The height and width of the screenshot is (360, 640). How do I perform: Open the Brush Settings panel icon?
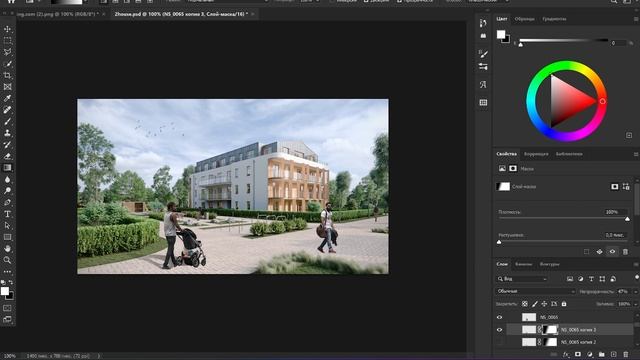coord(483,53)
